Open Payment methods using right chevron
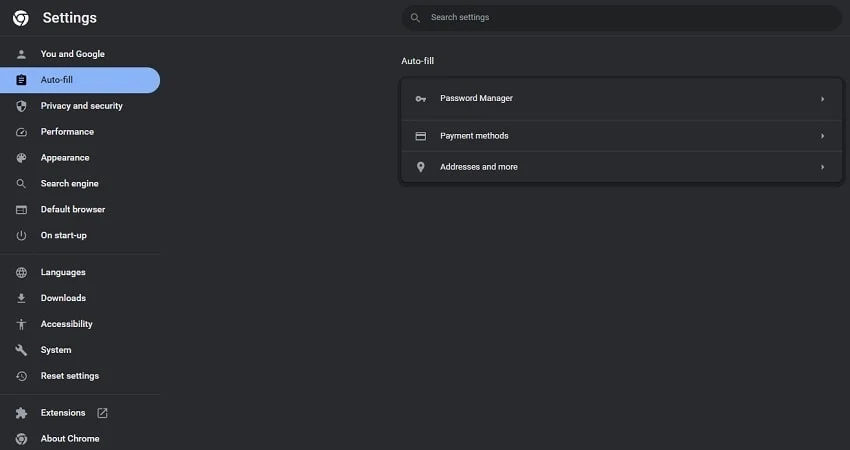This screenshot has height=450, width=850. 822,136
